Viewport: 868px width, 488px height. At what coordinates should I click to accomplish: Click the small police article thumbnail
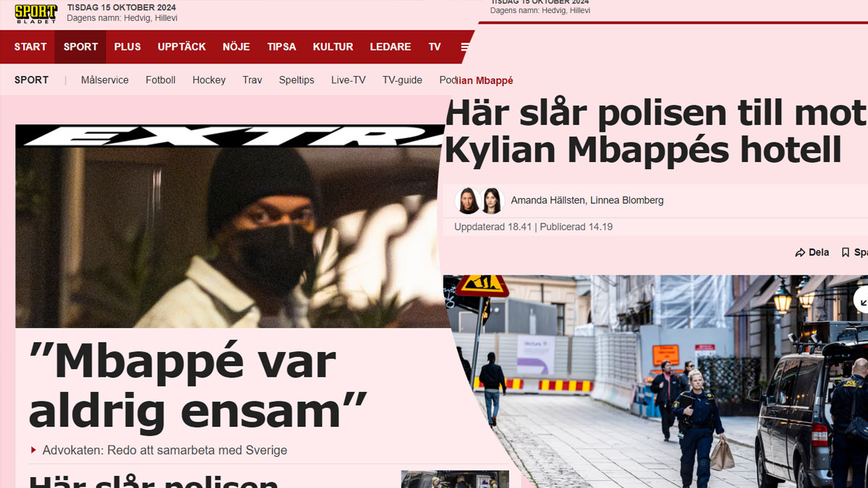click(455, 479)
